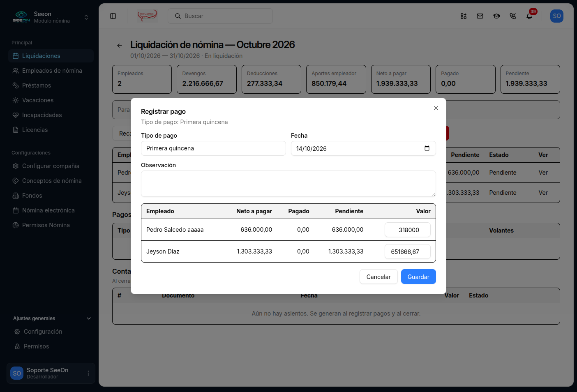This screenshot has height=392, width=577.
Task: Open Liquidaciones in sidebar
Action: click(51, 56)
